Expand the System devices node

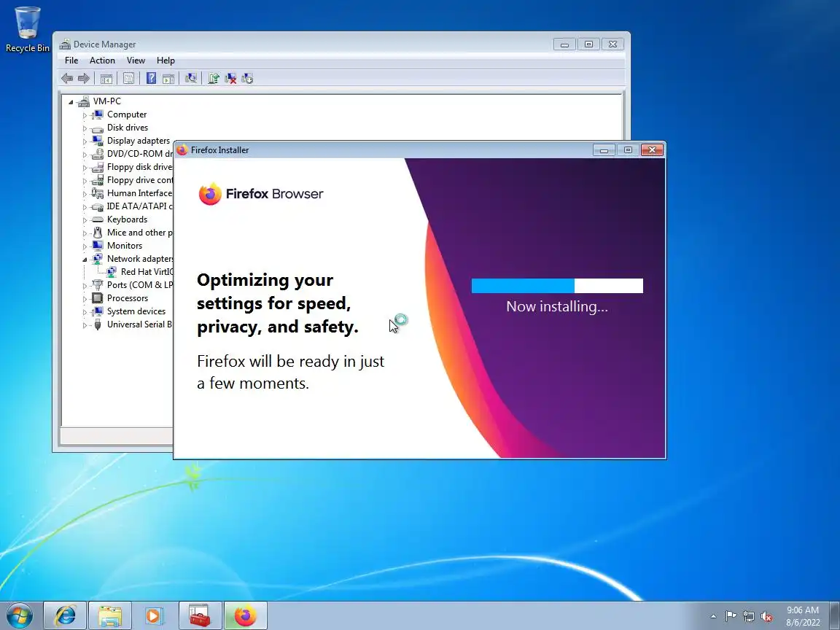tap(85, 312)
